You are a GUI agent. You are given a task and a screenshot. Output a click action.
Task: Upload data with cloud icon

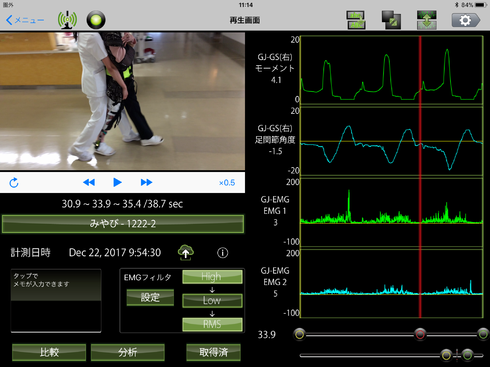(x=186, y=252)
